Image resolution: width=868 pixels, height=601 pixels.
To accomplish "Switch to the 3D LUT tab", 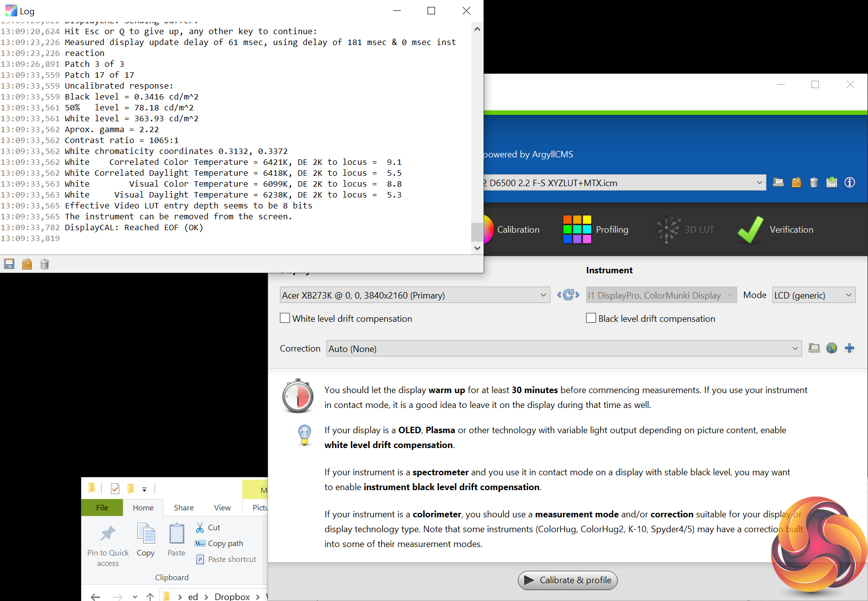I will tap(683, 230).
